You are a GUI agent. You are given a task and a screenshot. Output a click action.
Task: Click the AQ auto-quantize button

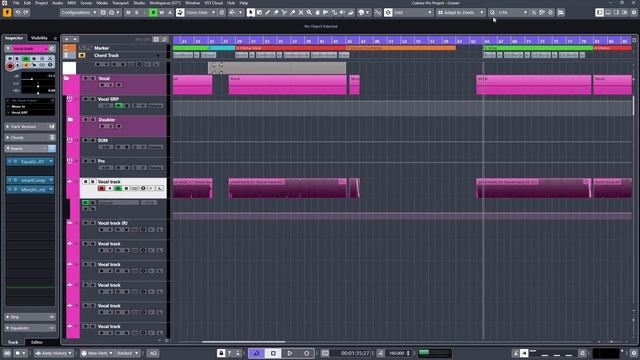(x=153, y=353)
